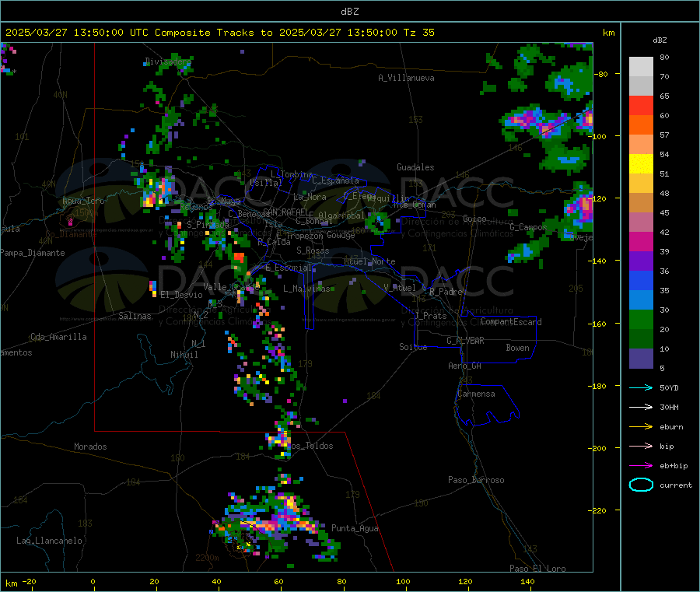Image resolution: width=700 pixels, height=592 pixels.
Task: Click the 'dBZ' heading above the color scale
Action: (x=660, y=40)
